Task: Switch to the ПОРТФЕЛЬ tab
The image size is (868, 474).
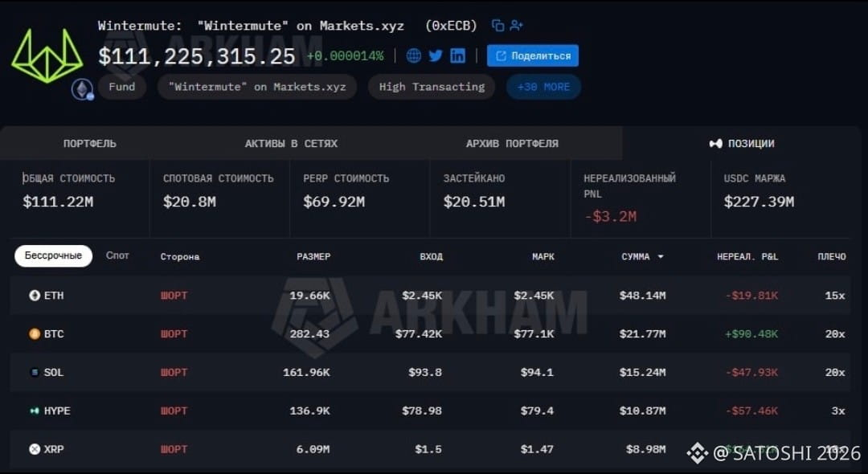Action: pos(90,143)
